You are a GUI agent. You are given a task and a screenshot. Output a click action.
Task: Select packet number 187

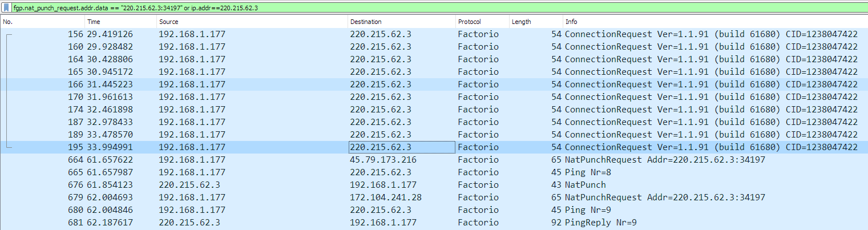pyautogui.click(x=434, y=122)
